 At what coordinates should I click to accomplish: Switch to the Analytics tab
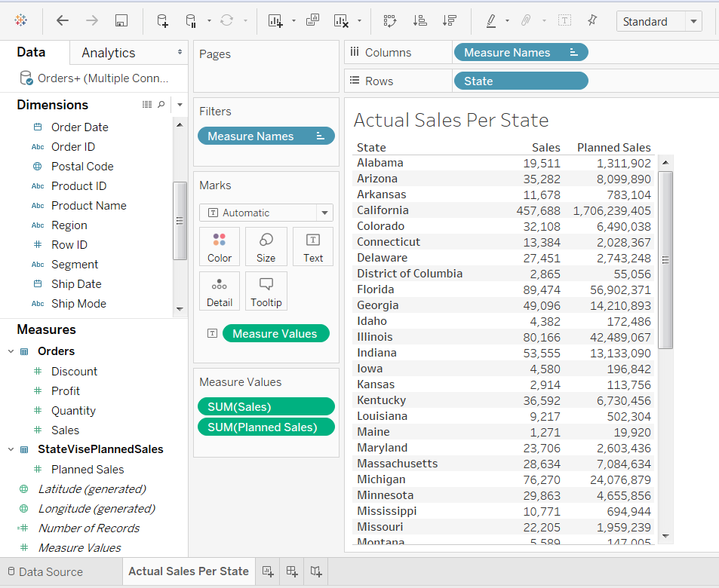(x=109, y=53)
